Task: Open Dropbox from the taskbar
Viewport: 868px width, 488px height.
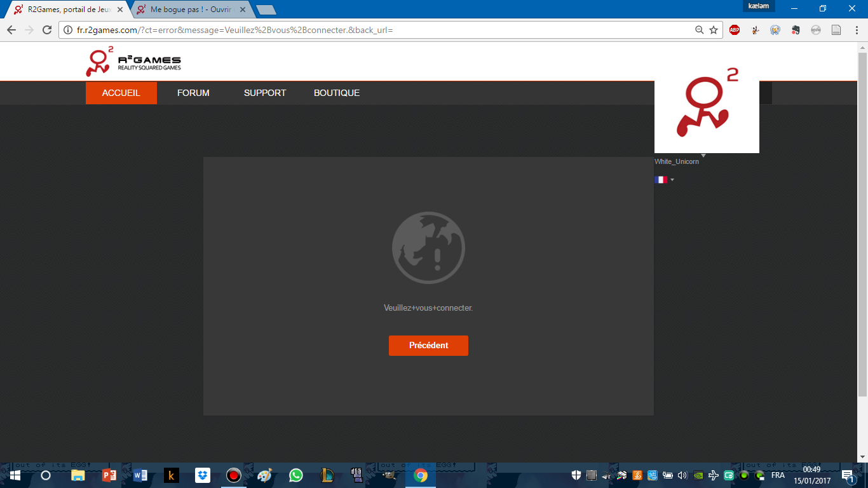Action: tap(203, 475)
